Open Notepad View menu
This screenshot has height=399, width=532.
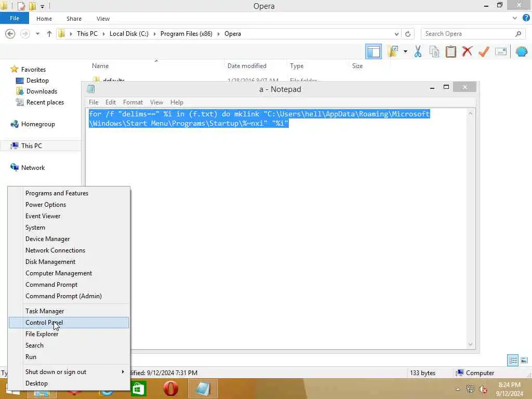(156, 102)
